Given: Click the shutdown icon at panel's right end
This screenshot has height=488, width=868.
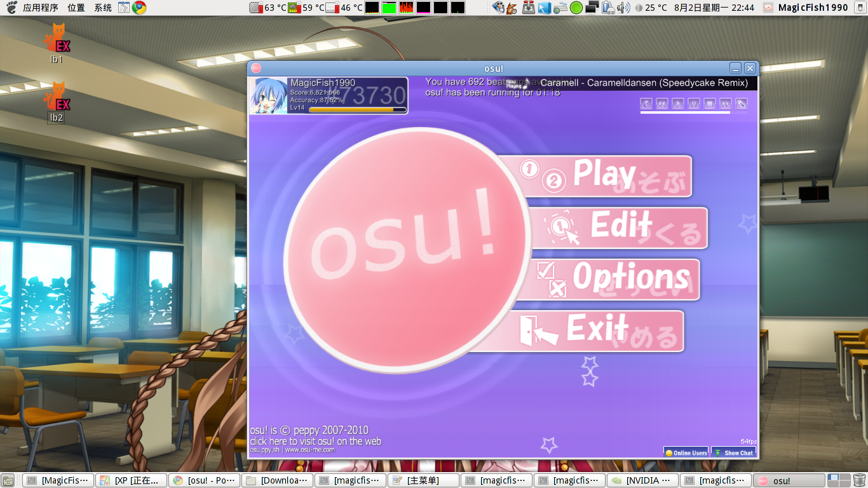Looking at the screenshot, I should point(859,8).
